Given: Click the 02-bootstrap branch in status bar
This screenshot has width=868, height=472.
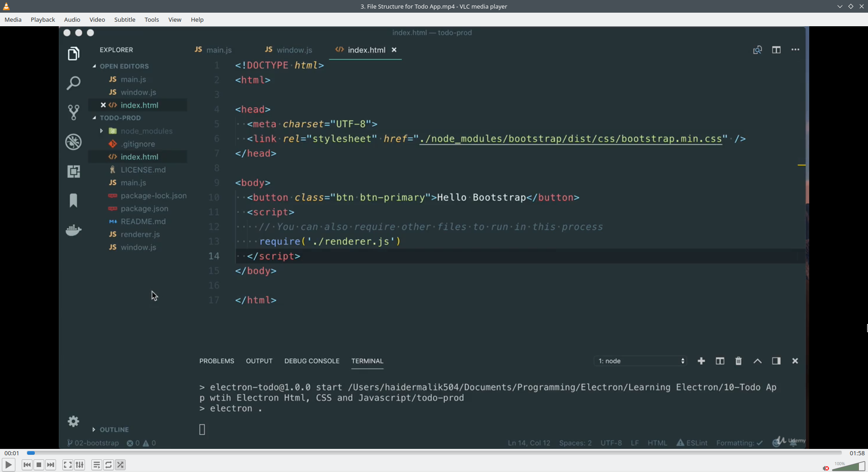Looking at the screenshot, I should [93, 443].
